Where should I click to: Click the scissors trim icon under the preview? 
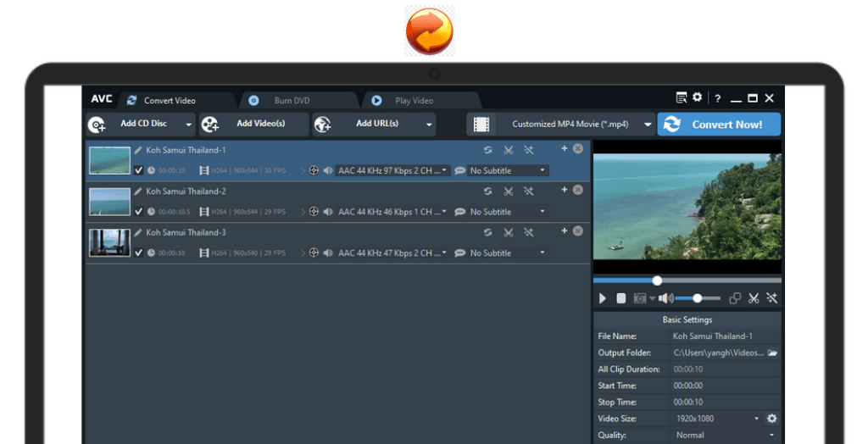tap(754, 298)
